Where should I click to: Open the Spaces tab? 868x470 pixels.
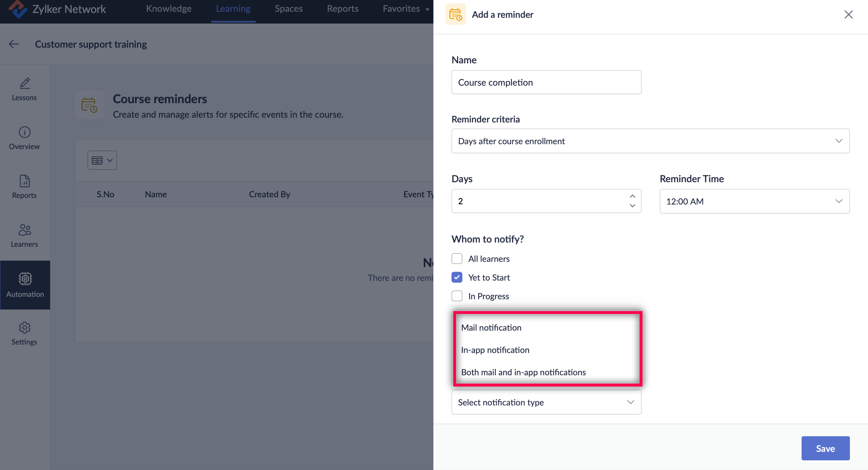[289, 9]
